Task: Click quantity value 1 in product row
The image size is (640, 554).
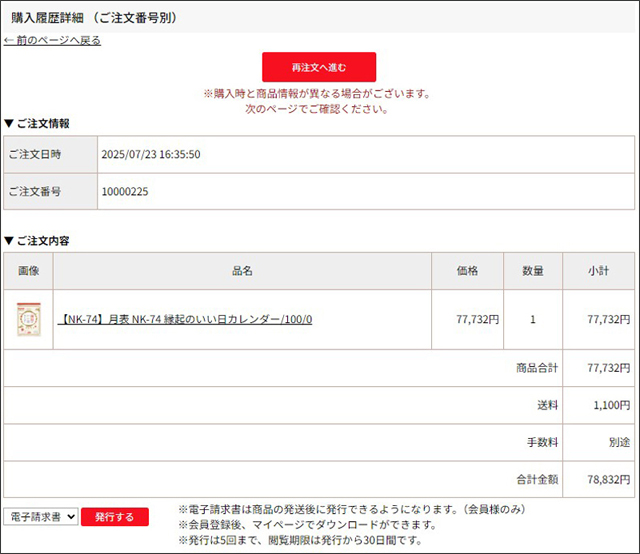Action: pyautogui.click(x=533, y=319)
